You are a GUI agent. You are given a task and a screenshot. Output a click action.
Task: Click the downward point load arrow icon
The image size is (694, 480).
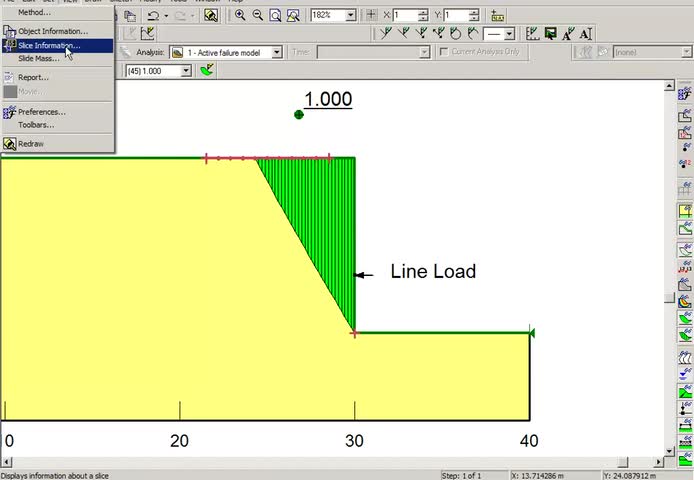(x=684, y=408)
